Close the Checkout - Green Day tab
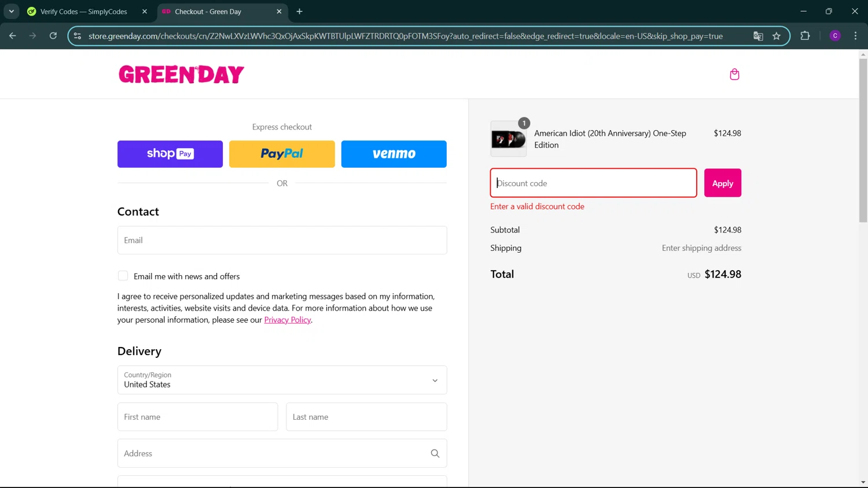 [x=279, y=12]
